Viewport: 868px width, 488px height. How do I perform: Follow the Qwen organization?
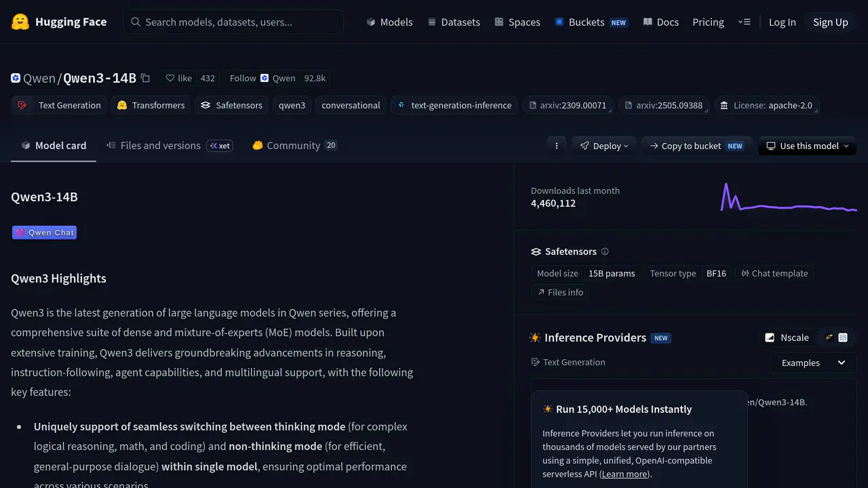pyautogui.click(x=262, y=78)
